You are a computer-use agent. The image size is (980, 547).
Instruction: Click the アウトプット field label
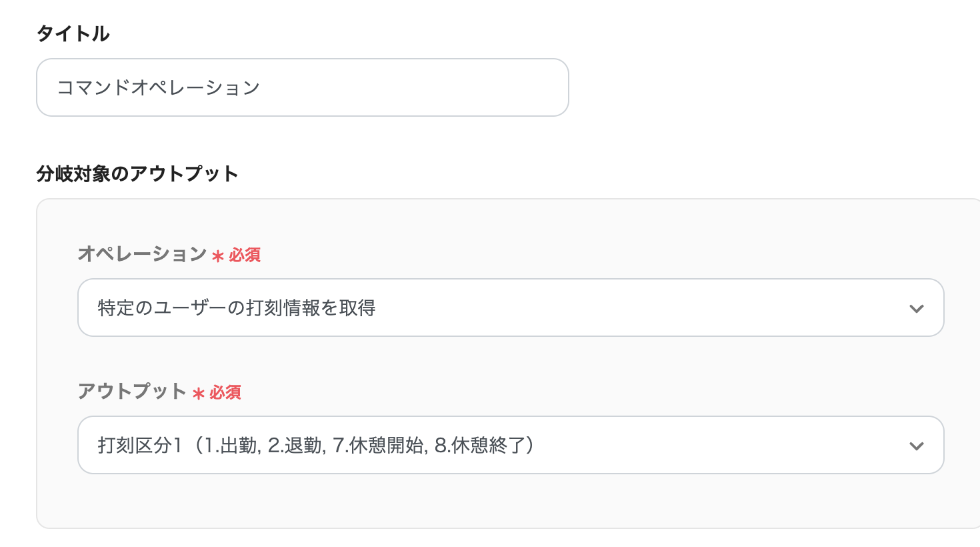(132, 392)
